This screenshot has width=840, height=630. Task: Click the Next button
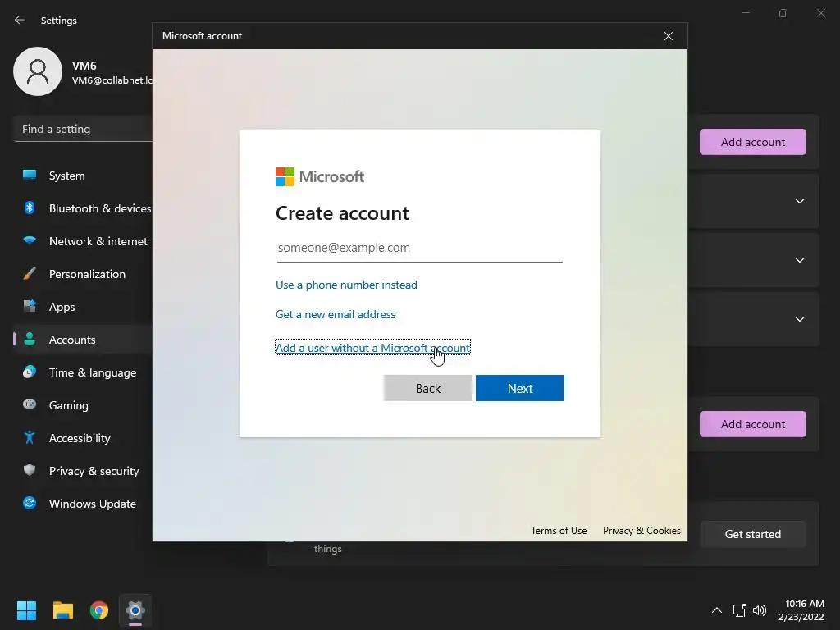pos(519,388)
